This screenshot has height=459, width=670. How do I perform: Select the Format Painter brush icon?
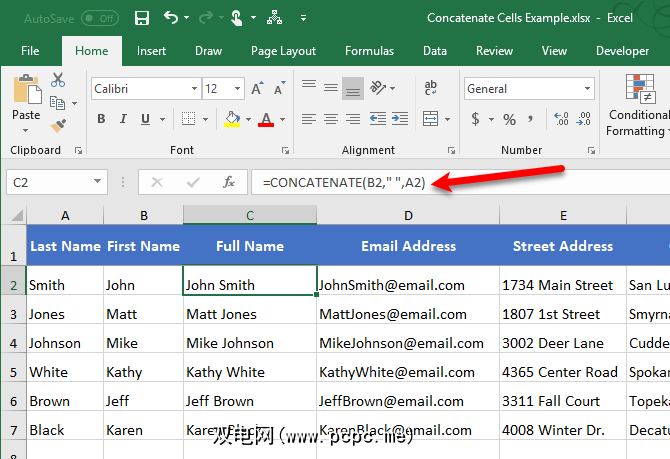(58, 125)
